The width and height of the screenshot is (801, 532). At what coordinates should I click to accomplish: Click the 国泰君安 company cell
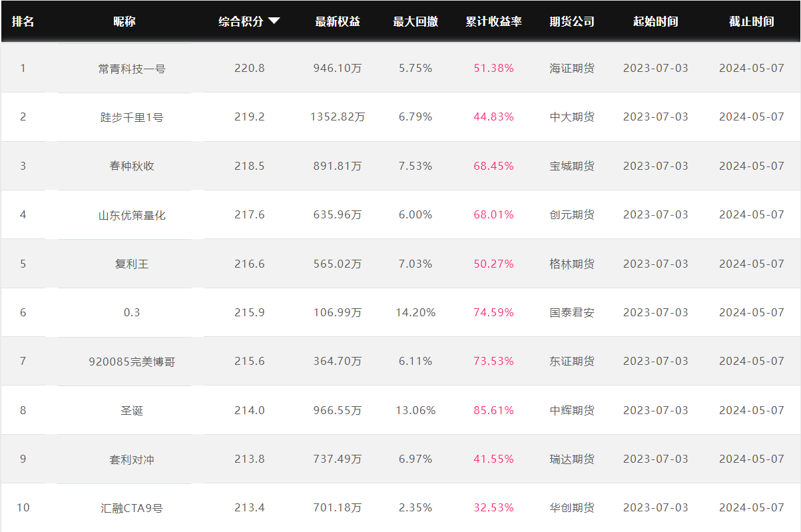click(x=572, y=312)
